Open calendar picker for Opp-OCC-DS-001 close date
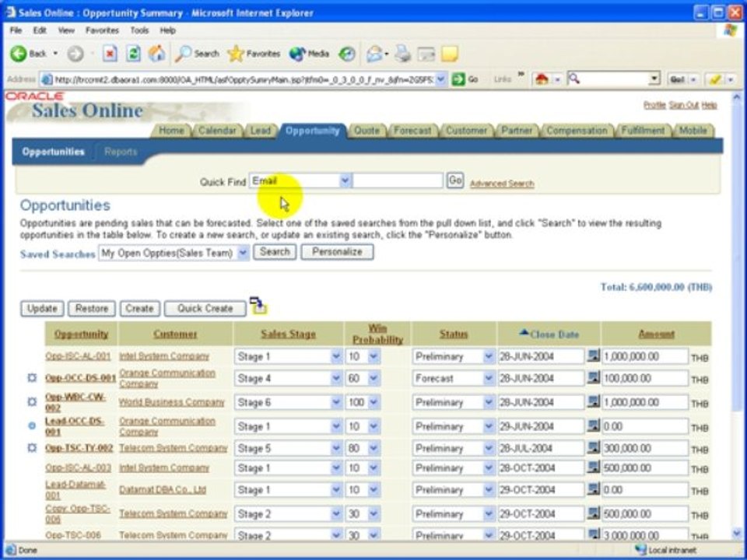 tap(593, 378)
